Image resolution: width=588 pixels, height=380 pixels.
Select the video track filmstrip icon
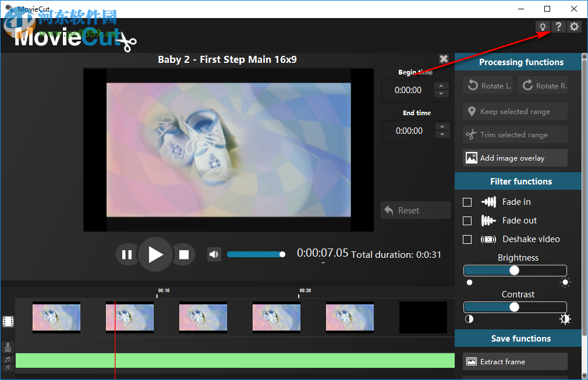tap(8, 321)
